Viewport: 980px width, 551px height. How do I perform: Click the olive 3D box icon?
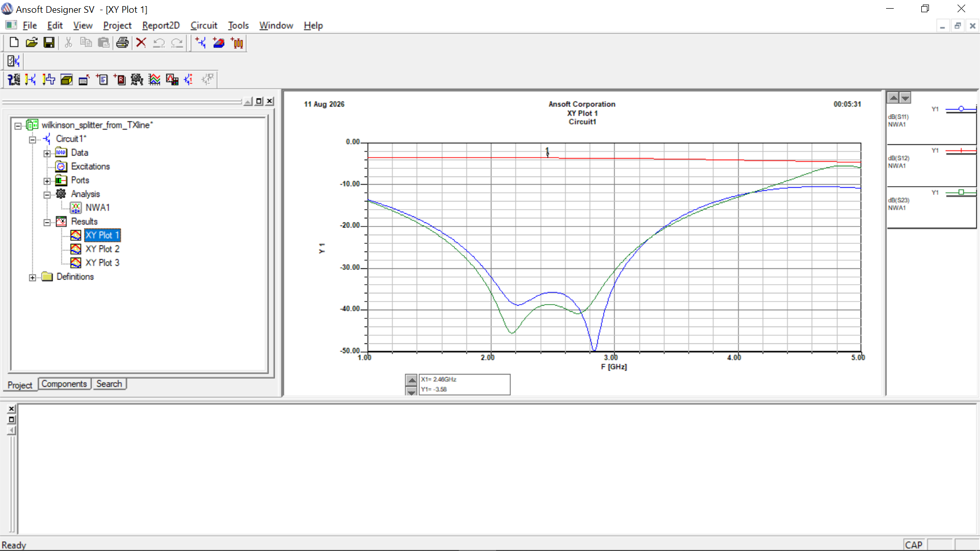click(66, 80)
